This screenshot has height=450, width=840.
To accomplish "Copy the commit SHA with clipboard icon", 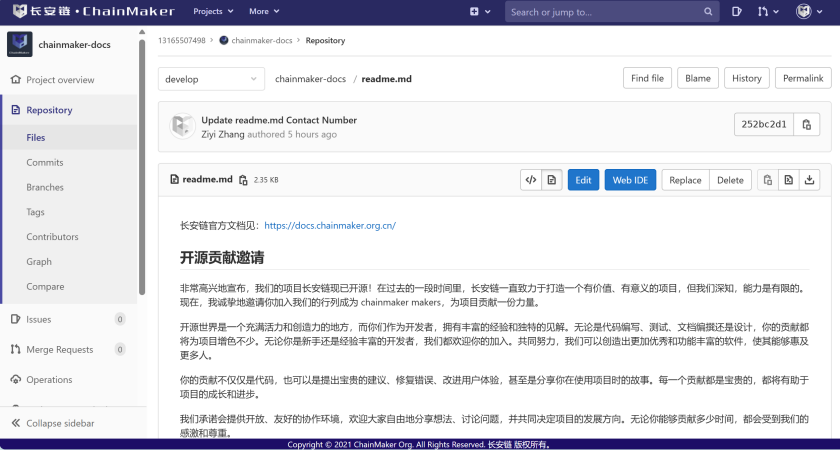I will click(806, 124).
